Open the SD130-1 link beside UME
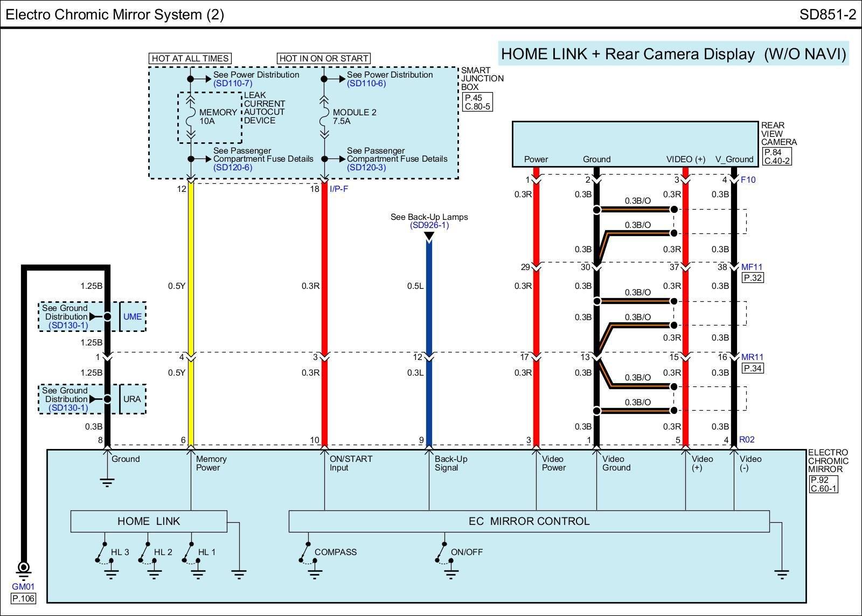 68,326
